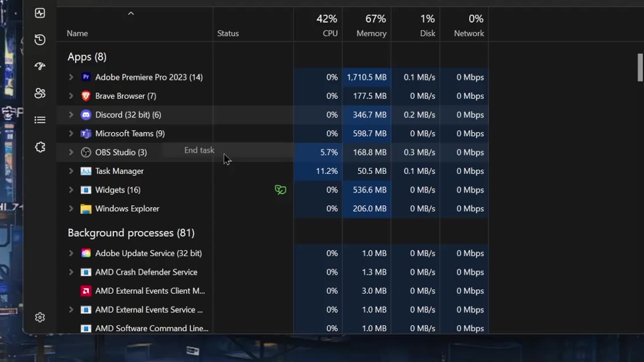Click the Task Manager process icon
This screenshot has height=362, width=644.
pyautogui.click(x=86, y=171)
